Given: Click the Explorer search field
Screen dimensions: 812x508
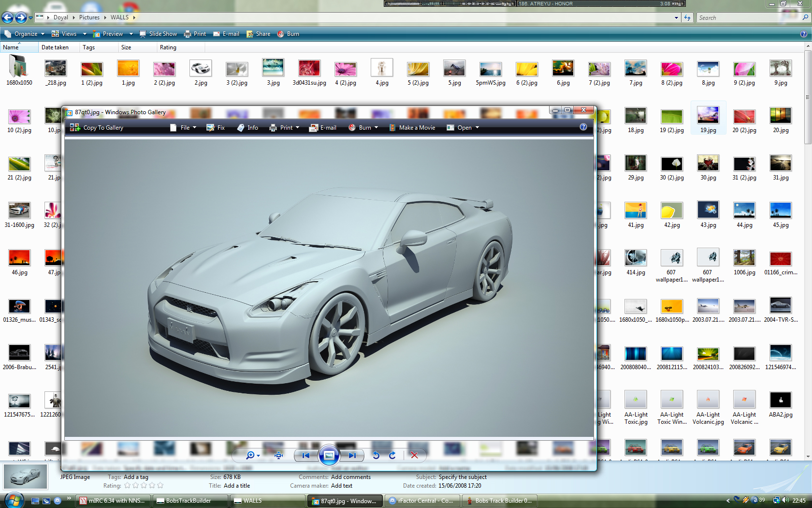Looking at the screenshot, I should click(748, 18).
